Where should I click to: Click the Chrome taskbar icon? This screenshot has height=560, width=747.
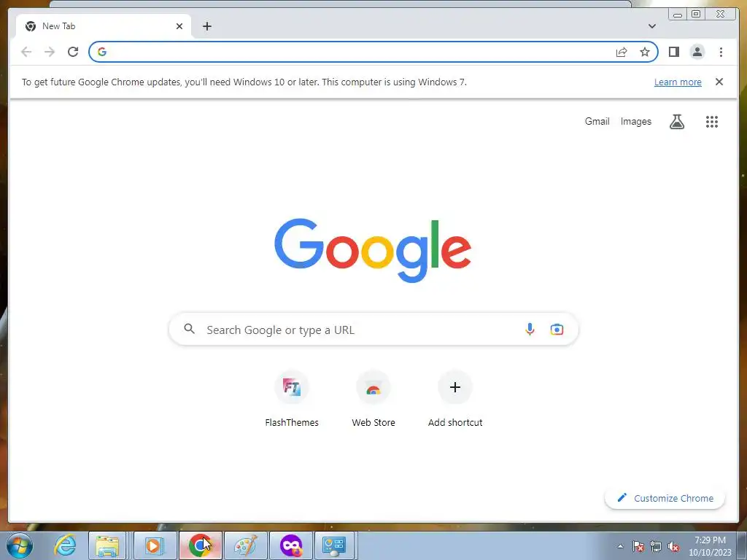point(200,545)
